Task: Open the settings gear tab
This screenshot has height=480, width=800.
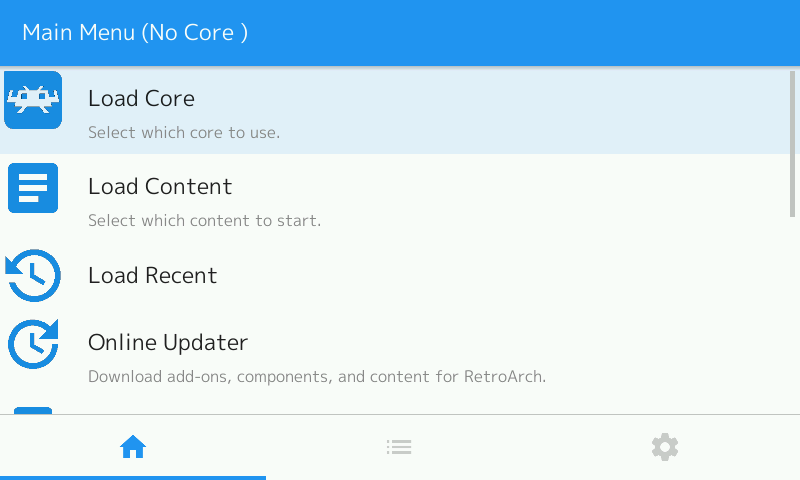Action: (x=665, y=447)
